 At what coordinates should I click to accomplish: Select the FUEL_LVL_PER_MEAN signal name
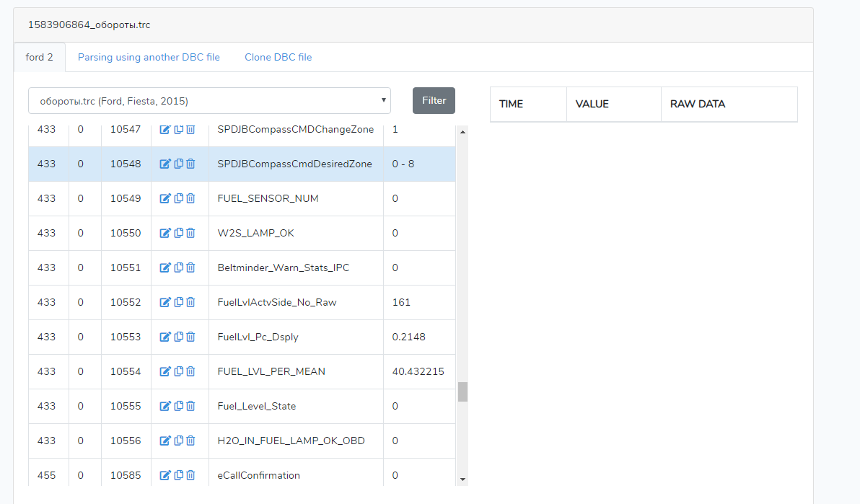click(271, 371)
